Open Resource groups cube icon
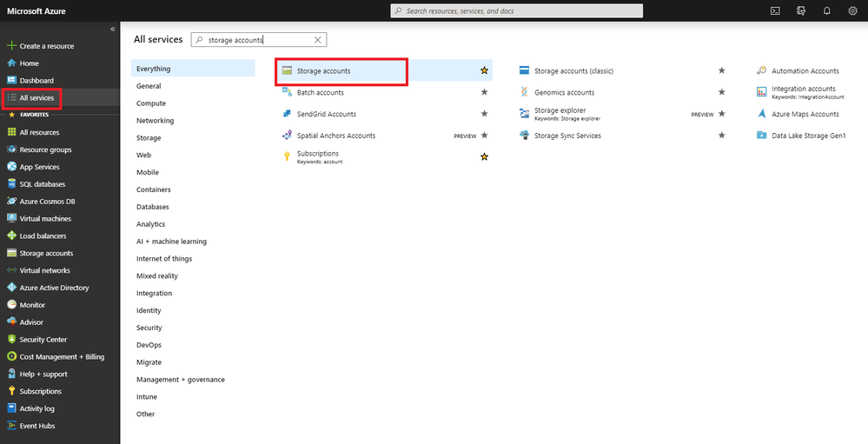This screenshot has width=868, height=444. click(x=11, y=149)
